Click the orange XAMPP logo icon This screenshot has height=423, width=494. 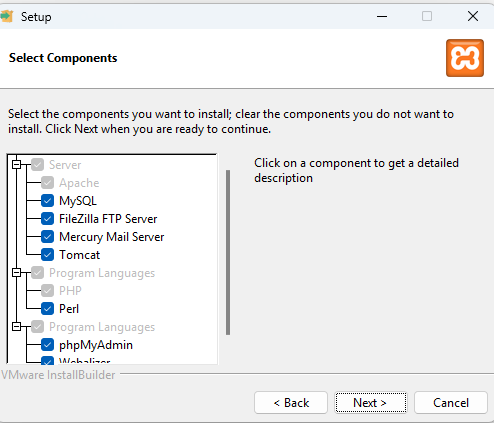465,58
